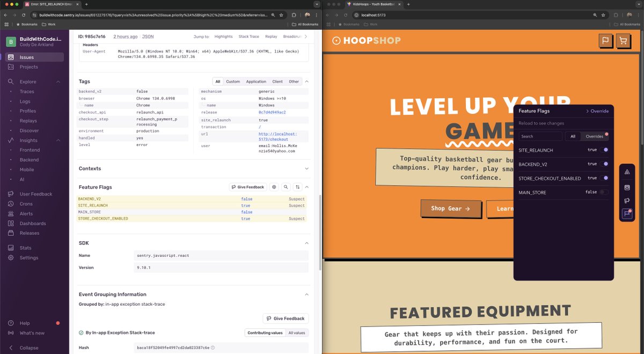
Task: Collapse the Tags section
Action: pos(306,82)
